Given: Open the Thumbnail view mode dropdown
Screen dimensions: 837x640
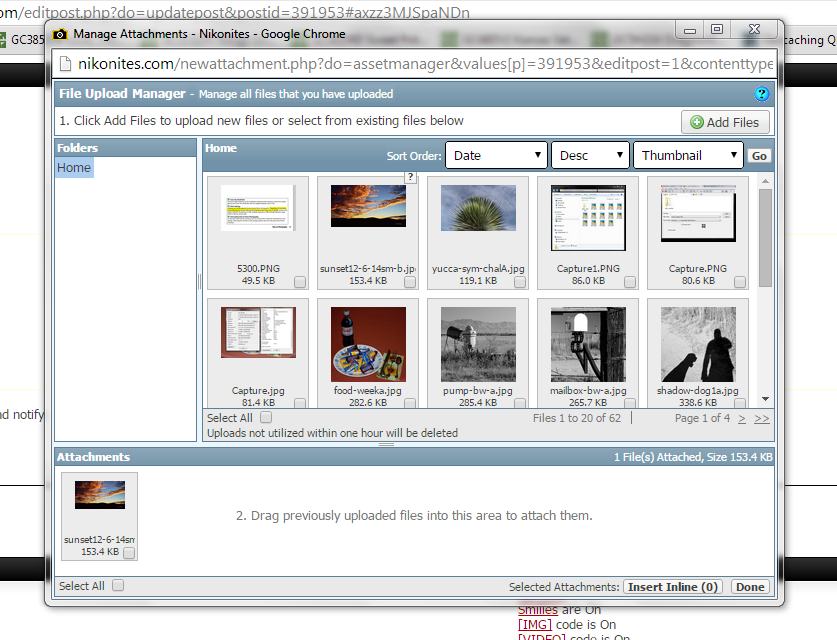Looking at the screenshot, I should [x=688, y=156].
